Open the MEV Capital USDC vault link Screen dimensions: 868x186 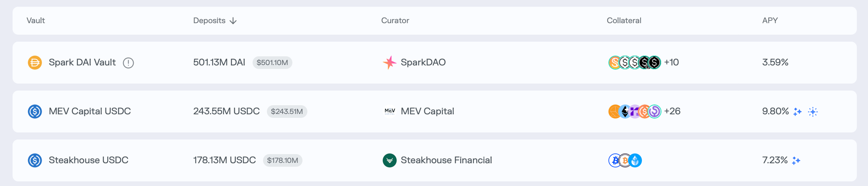point(90,111)
